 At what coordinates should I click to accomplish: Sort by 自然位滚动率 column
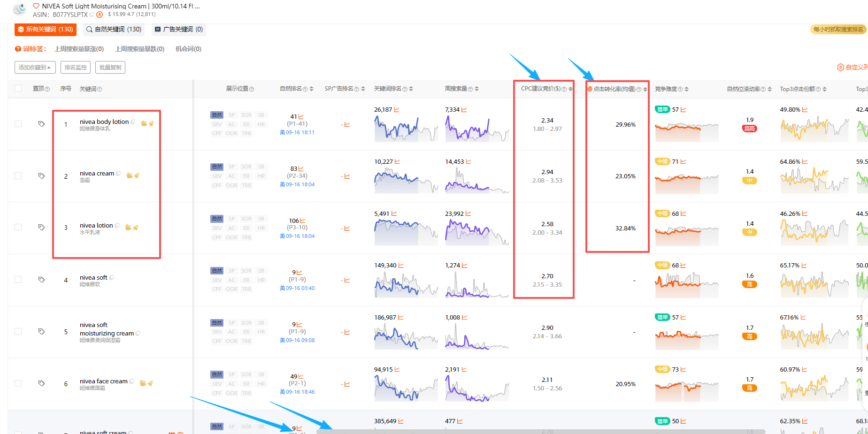click(x=769, y=89)
